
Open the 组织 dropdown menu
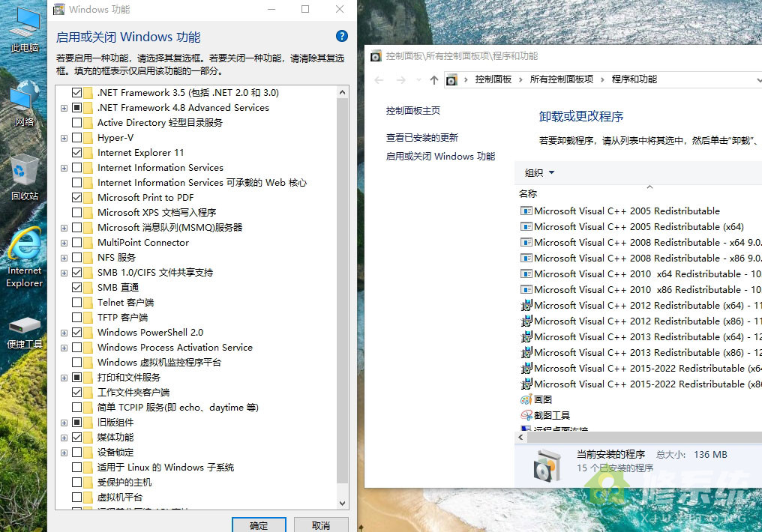tap(539, 173)
